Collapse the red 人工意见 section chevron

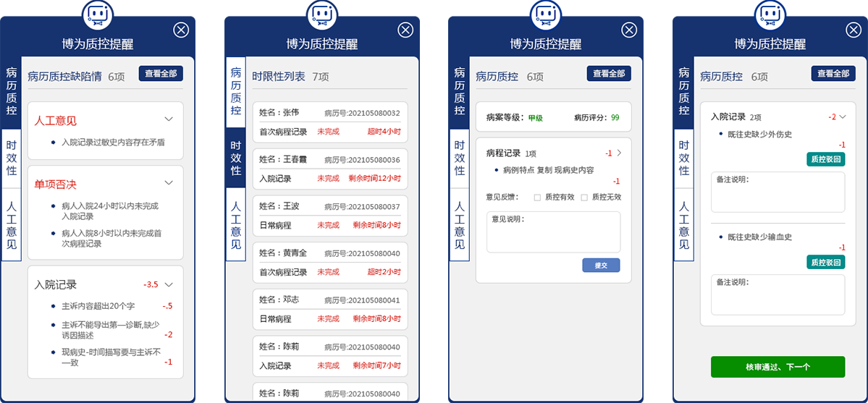tap(169, 119)
